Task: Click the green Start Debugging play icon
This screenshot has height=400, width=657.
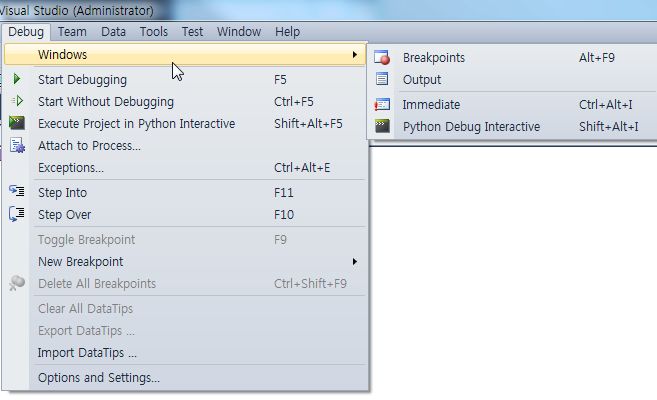Action: tap(17, 79)
